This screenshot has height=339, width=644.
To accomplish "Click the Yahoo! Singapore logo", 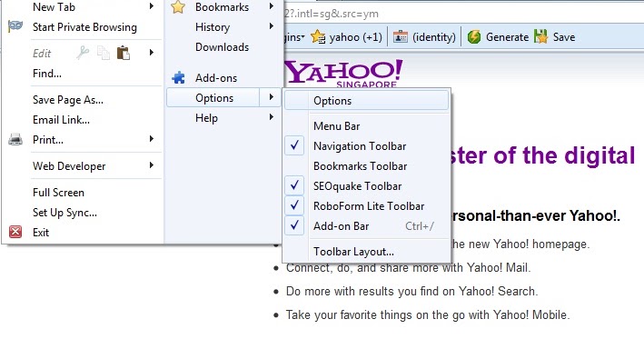I will 343,74.
